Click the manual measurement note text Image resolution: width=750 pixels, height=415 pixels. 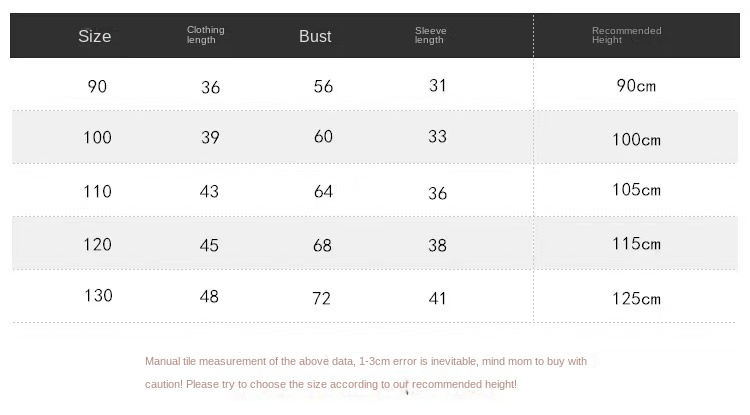tap(366, 362)
